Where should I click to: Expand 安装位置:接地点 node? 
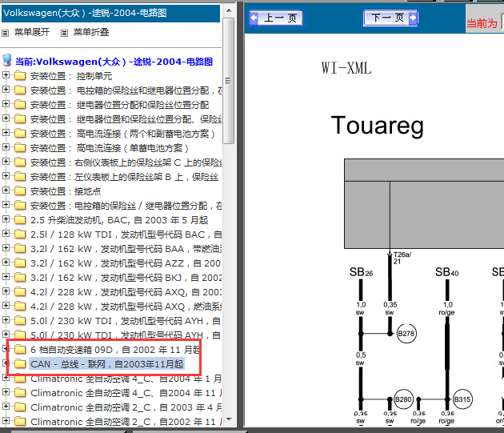[x=6, y=190]
